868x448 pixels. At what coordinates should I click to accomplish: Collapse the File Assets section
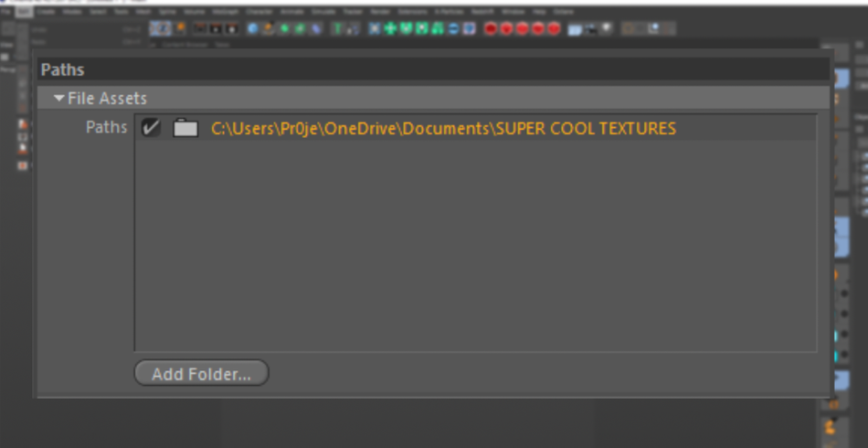[x=59, y=99]
